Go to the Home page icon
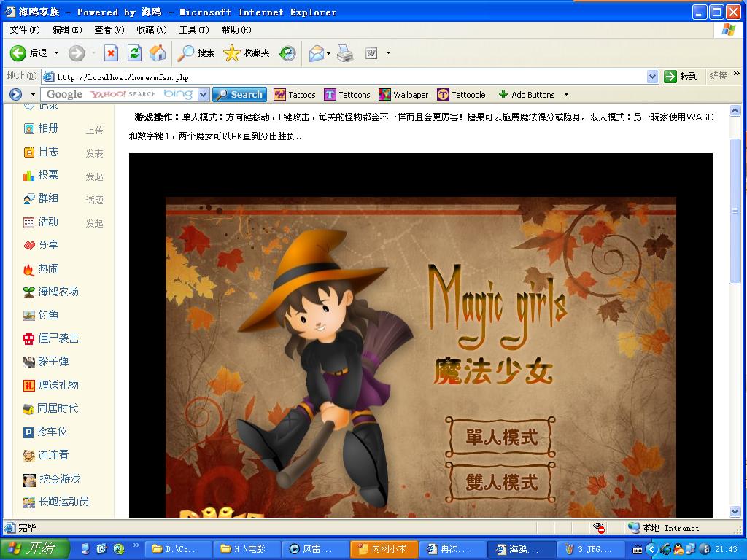Screen dimensions: 747x560 point(158,52)
